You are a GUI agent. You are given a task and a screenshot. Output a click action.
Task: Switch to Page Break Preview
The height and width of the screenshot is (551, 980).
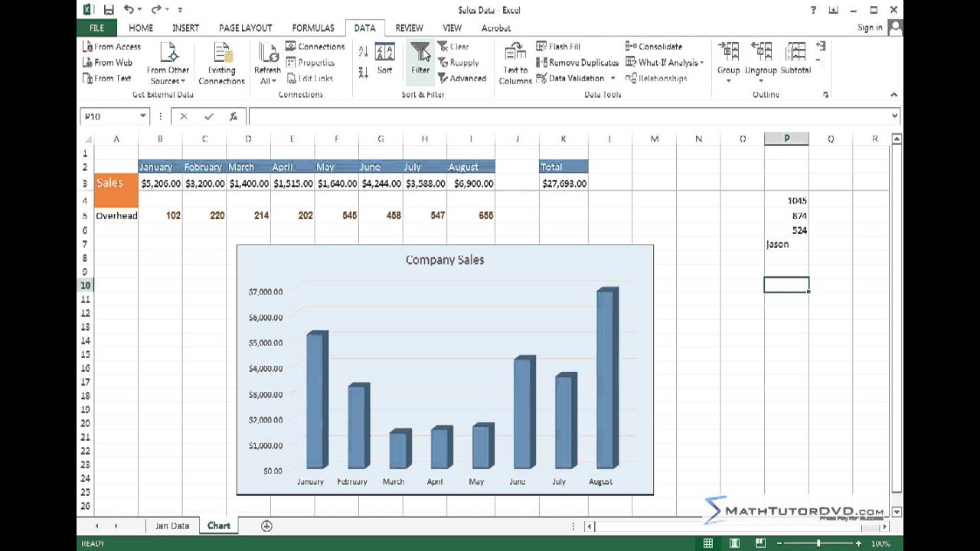coord(760,543)
